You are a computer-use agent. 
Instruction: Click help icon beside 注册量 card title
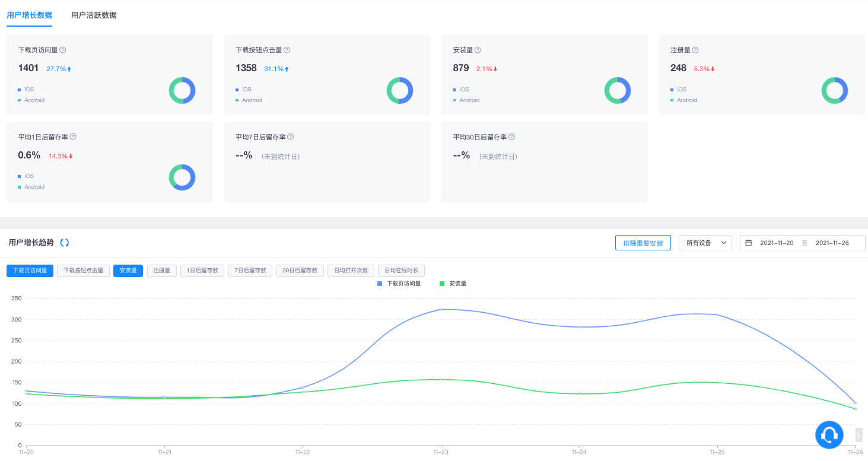695,50
